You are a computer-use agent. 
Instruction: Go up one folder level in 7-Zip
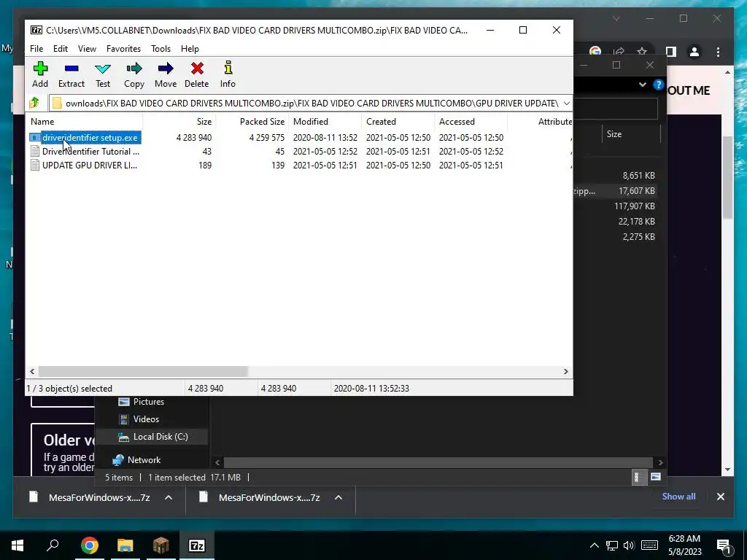click(34, 103)
